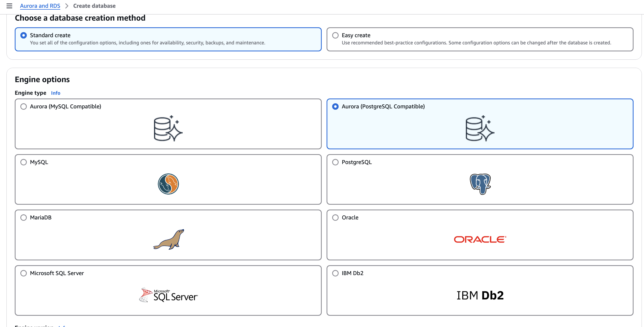Select the Standard create radio button

click(24, 35)
